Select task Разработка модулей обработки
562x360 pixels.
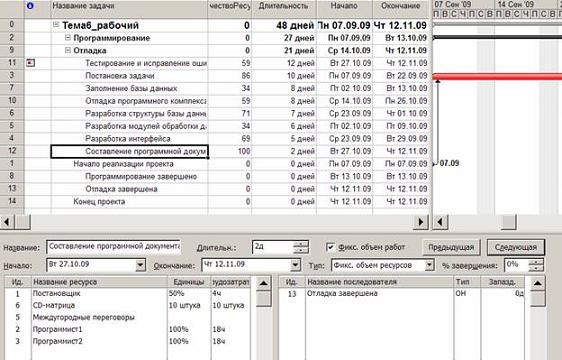click(146, 126)
